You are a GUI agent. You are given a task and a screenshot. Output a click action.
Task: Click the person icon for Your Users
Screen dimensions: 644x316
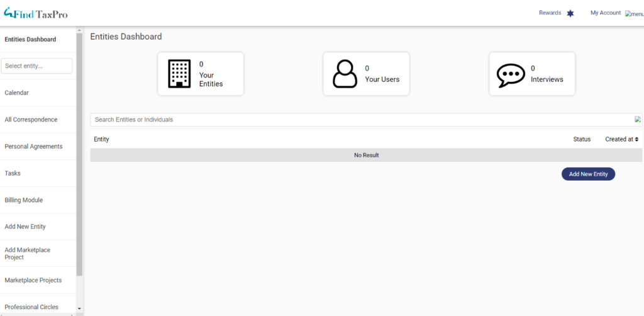tap(345, 74)
